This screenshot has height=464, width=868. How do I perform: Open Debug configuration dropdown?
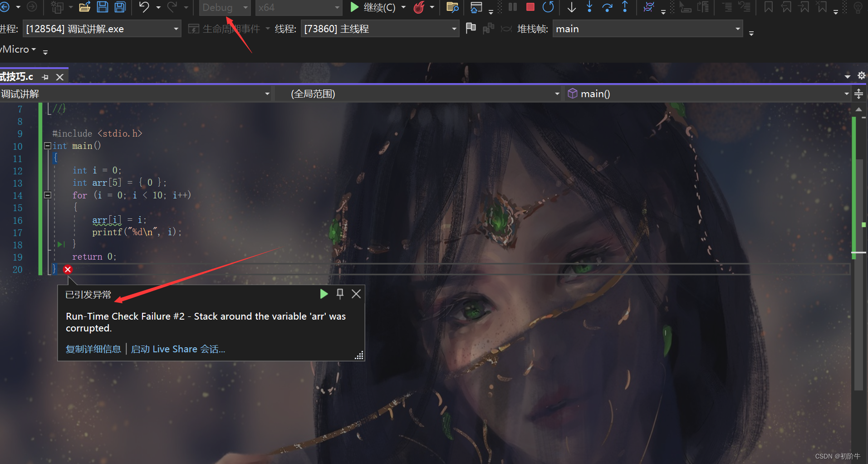pyautogui.click(x=225, y=7)
